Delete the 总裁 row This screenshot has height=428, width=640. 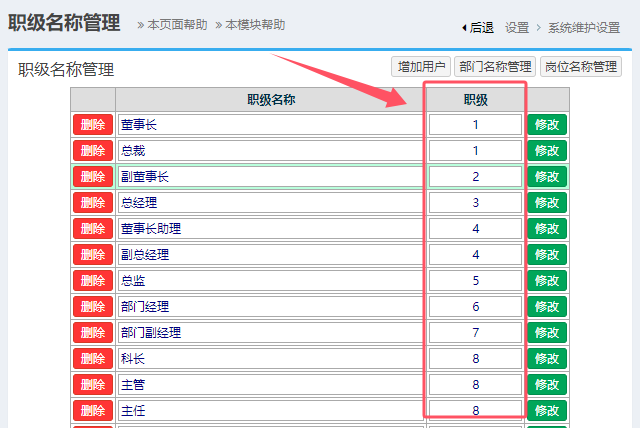point(92,151)
